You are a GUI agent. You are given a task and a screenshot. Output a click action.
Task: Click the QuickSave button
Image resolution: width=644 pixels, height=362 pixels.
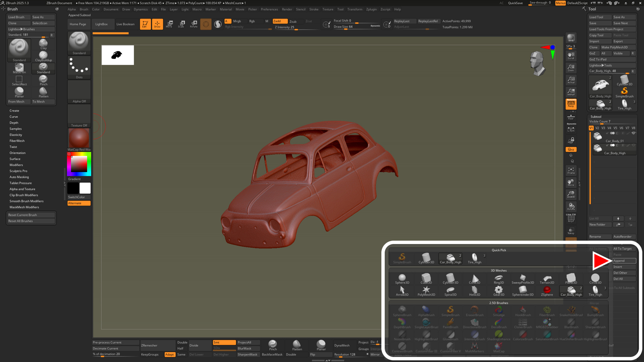click(515, 3)
